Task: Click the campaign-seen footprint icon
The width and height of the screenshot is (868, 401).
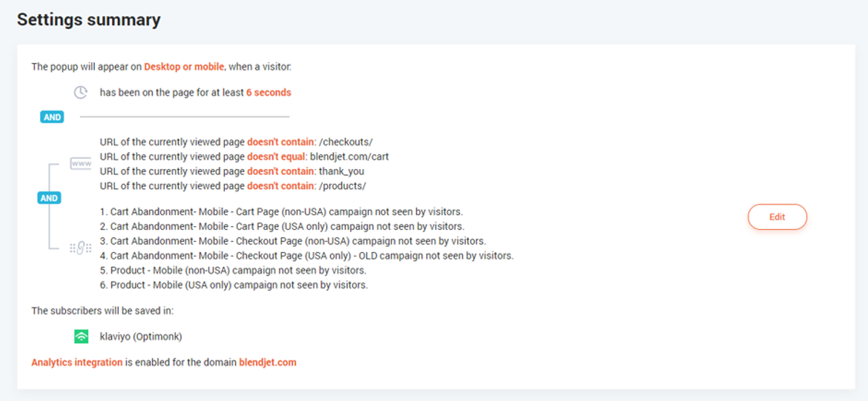Action: coord(80,249)
